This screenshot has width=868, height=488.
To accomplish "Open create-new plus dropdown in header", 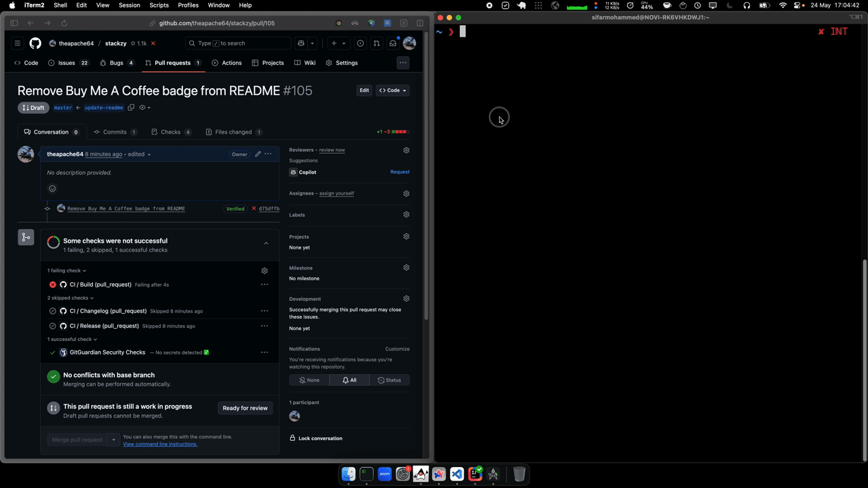I will (338, 43).
